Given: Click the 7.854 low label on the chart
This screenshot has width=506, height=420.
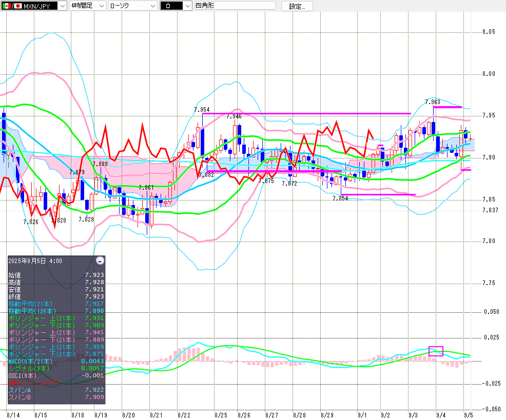Looking at the screenshot, I should coord(340,198).
